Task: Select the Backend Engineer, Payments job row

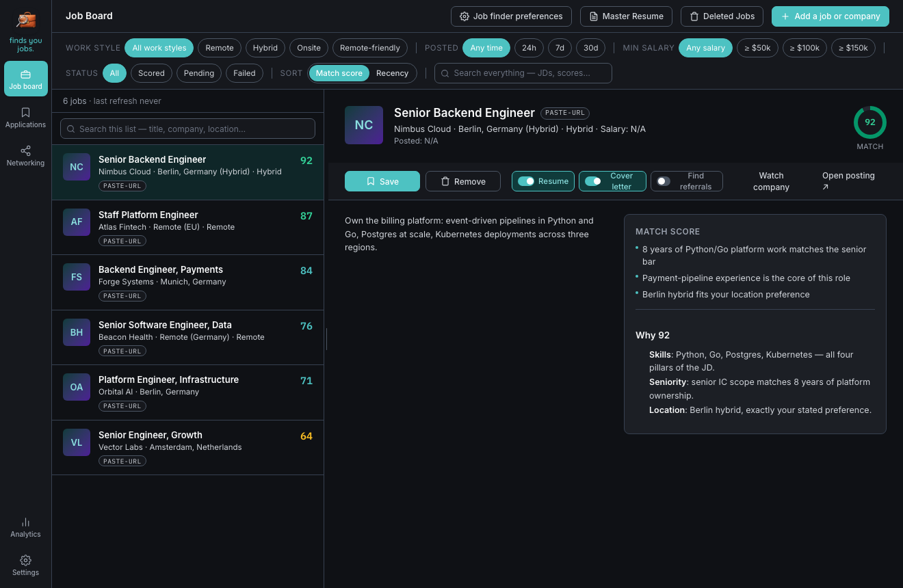Action: [187, 282]
